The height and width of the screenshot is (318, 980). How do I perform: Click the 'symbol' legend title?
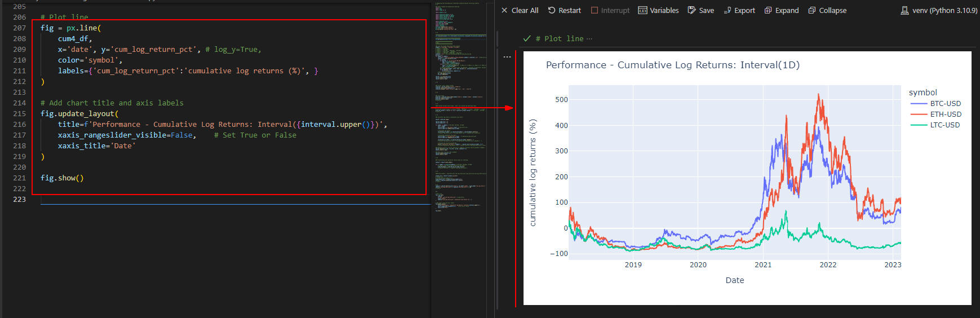click(x=923, y=92)
